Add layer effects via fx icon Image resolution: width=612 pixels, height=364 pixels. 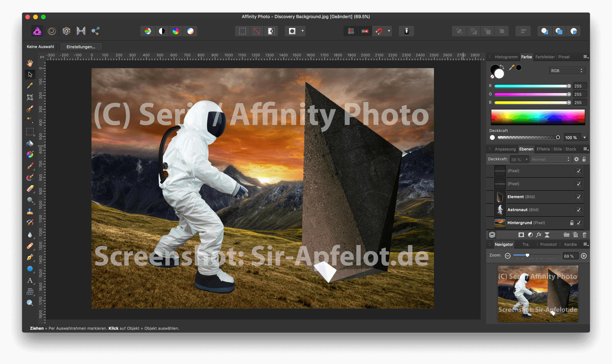[x=539, y=235]
